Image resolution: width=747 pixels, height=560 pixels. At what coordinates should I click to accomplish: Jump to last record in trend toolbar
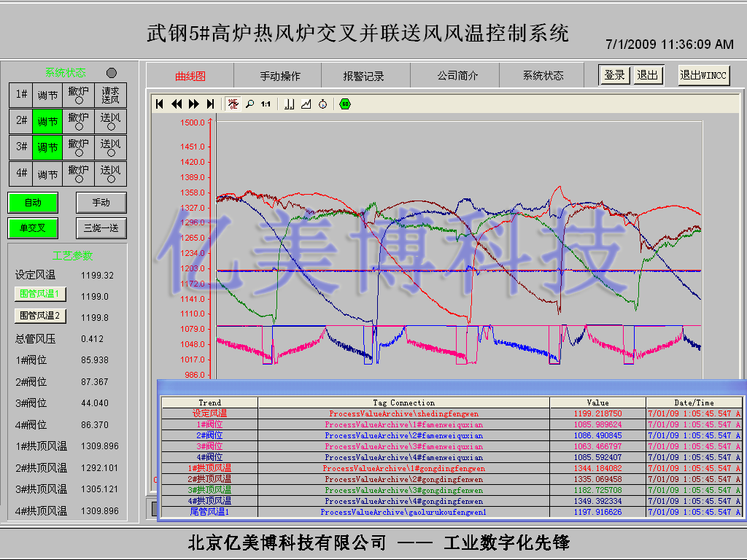(x=211, y=104)
